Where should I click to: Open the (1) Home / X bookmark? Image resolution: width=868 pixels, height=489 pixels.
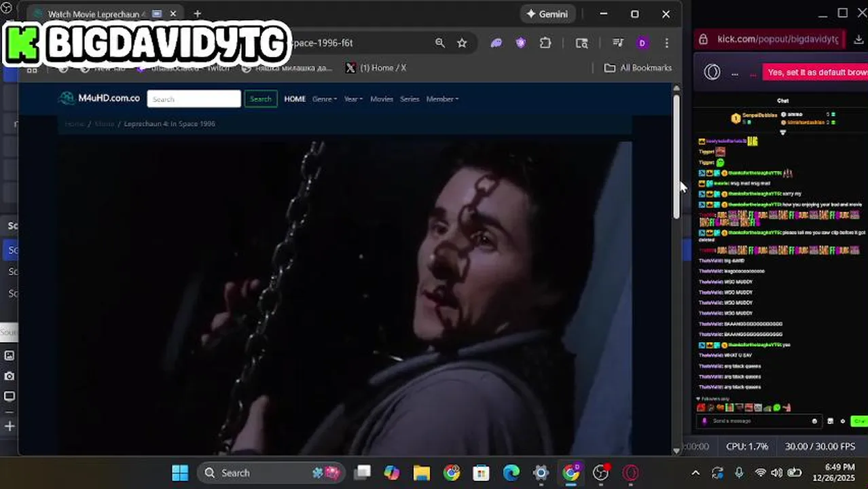[x=376, y=68]
